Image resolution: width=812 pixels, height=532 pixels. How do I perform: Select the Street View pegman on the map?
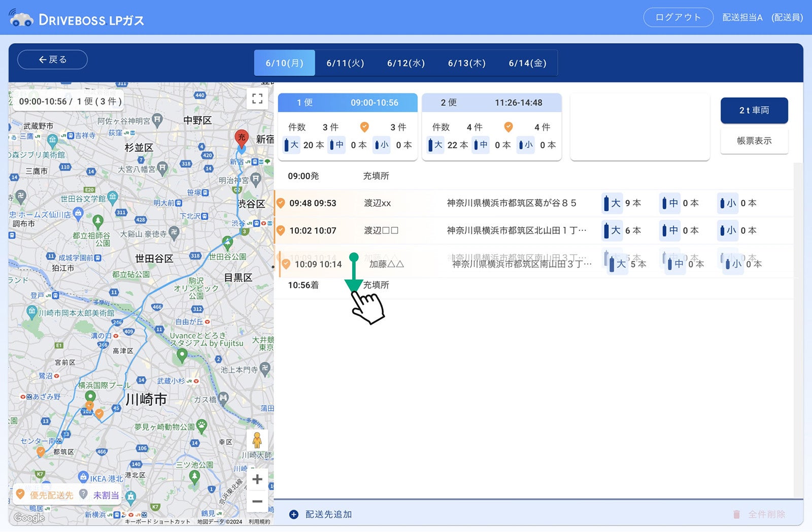tap(258, 441)
